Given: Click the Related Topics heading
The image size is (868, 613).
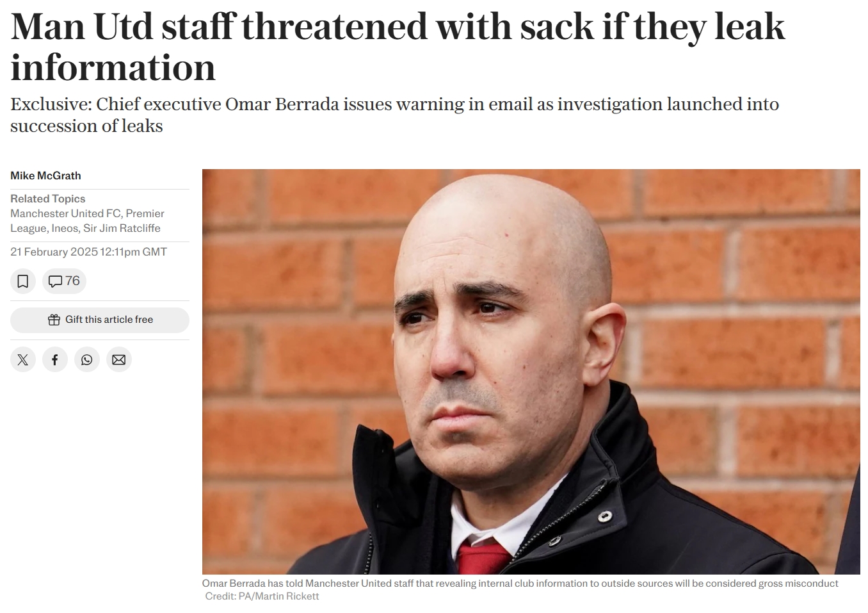Looking at the screenshot, I should (47, 199).
